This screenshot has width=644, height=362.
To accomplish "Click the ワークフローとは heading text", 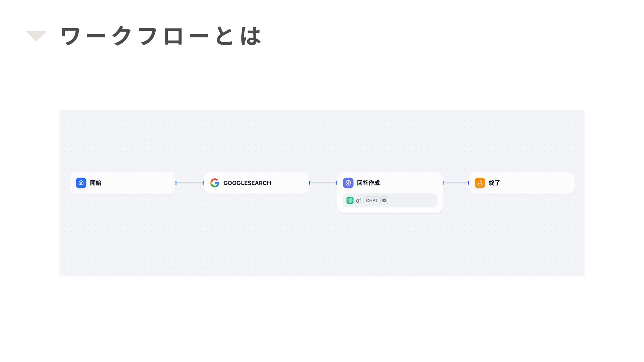I will point(161,36).
